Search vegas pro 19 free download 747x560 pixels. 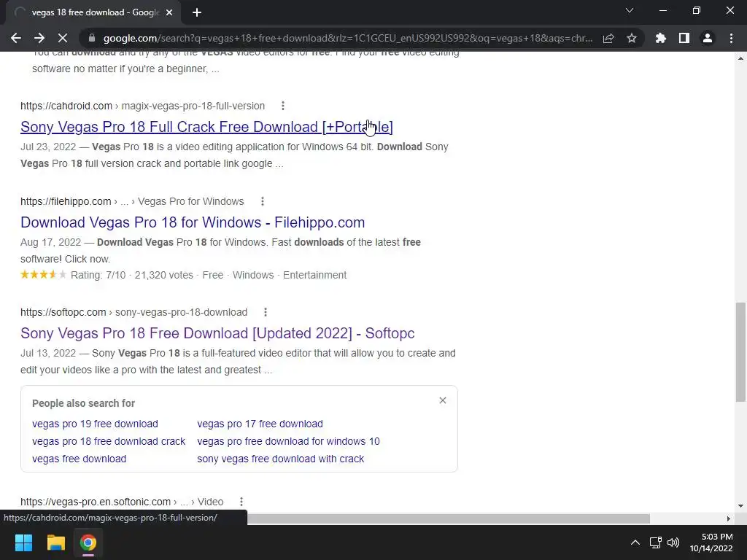[x=95, y=424]
